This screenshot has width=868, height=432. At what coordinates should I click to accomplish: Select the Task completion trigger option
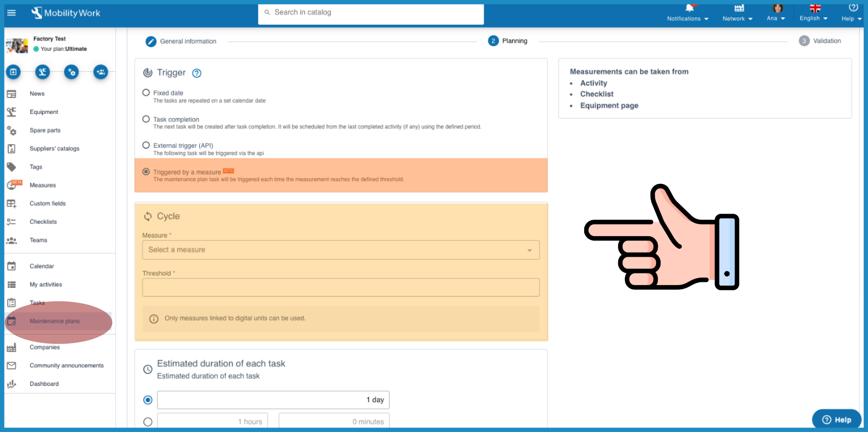pyautogui.click(x=146, y=119)
